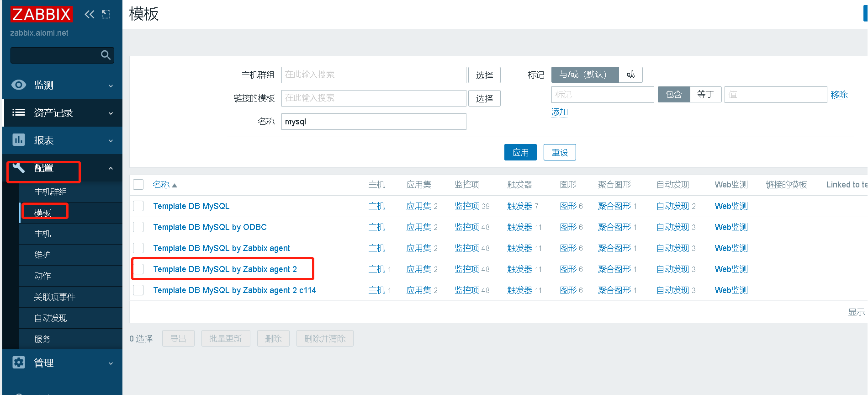The image size is (868, 395).
Task: Open 应用集 2 for MySQL by ODBC
Action: [x=419, y=227]
